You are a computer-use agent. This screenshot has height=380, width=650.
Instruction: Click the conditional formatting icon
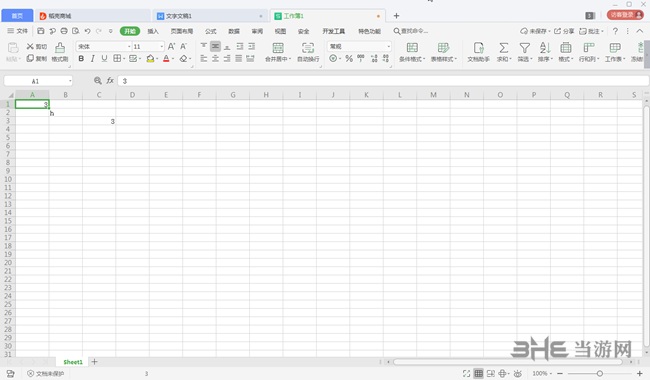[412, 48]
